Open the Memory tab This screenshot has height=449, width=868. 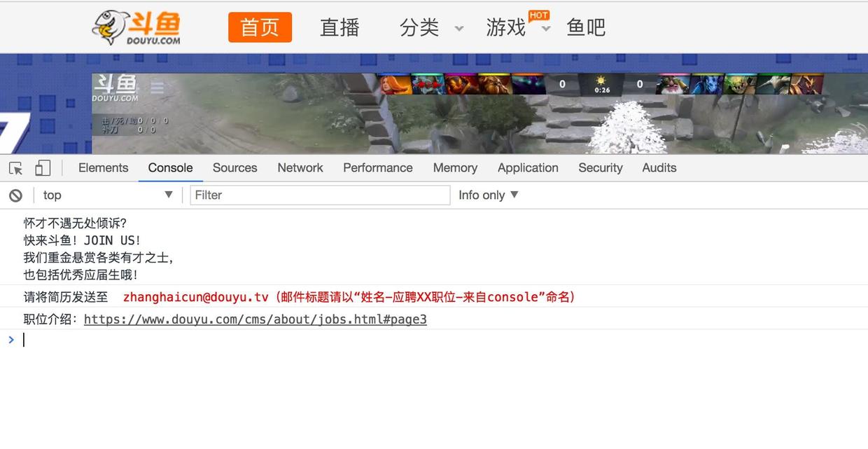[455, 168]
